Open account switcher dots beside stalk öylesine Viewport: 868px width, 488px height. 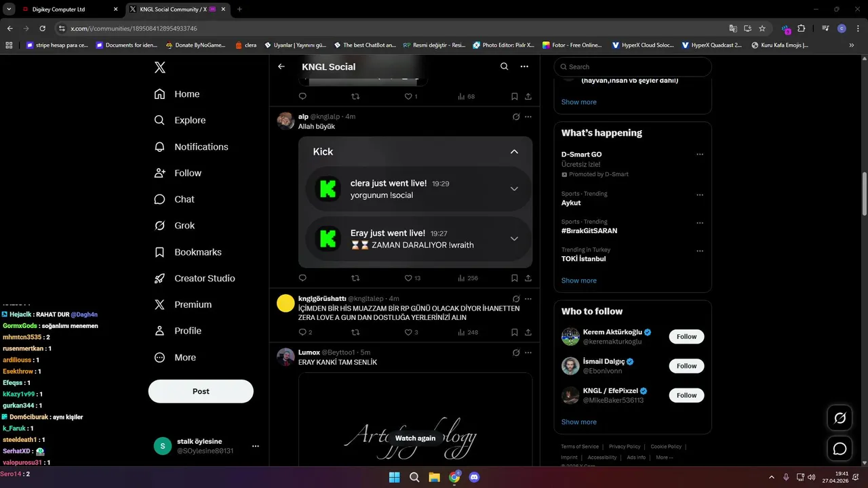click(256, 446)
